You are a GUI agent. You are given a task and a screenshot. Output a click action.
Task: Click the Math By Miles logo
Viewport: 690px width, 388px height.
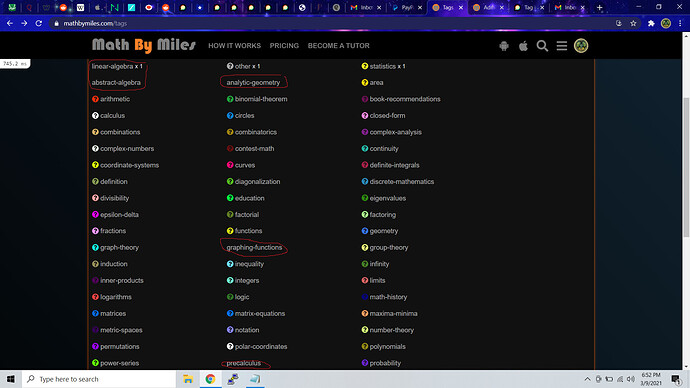coord(144,45)
